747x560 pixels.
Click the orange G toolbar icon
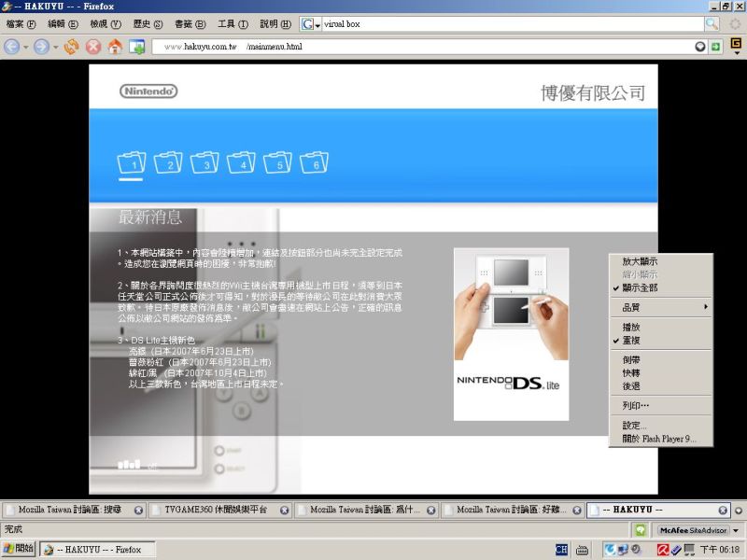[x=736, y=43]
